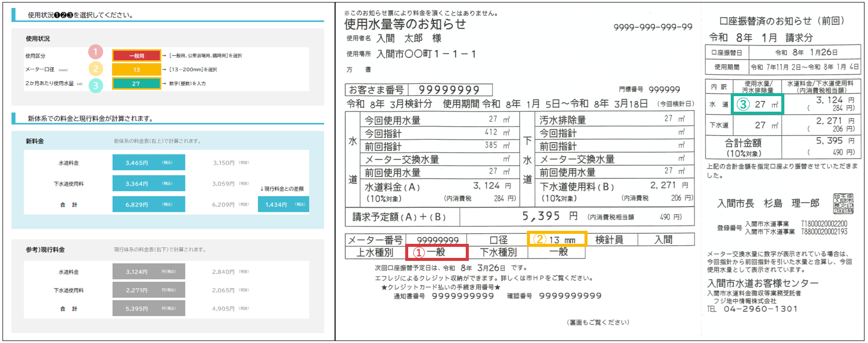Screen dimensions: 868x343
Task: Select the tax-excluded new total 6,209円
Action: (x=223, y=205)
